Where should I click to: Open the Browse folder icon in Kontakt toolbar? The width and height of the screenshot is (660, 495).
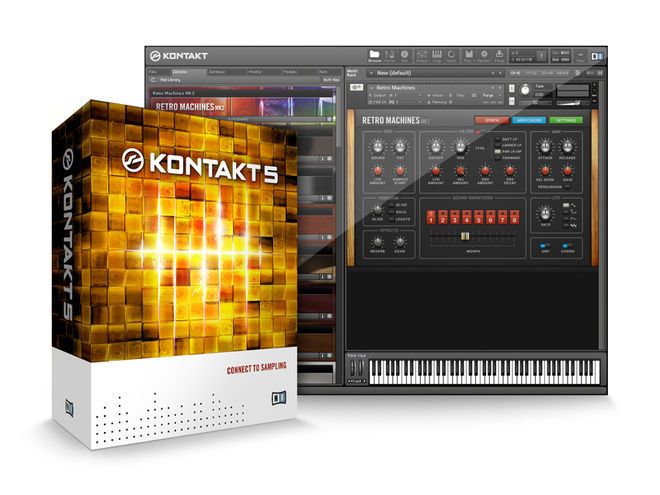point(374,56)
